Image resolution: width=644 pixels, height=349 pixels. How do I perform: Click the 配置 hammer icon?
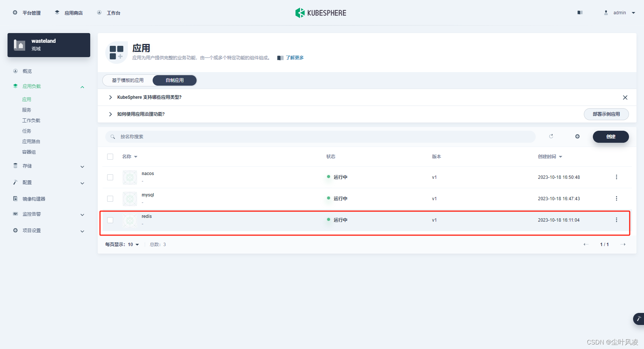tap(15, 182)
